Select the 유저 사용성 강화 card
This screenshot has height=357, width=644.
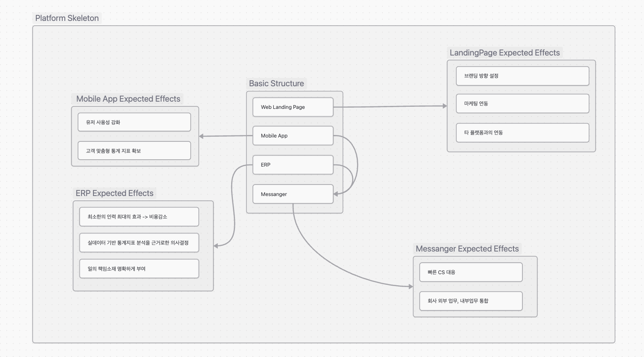(134, 123)
